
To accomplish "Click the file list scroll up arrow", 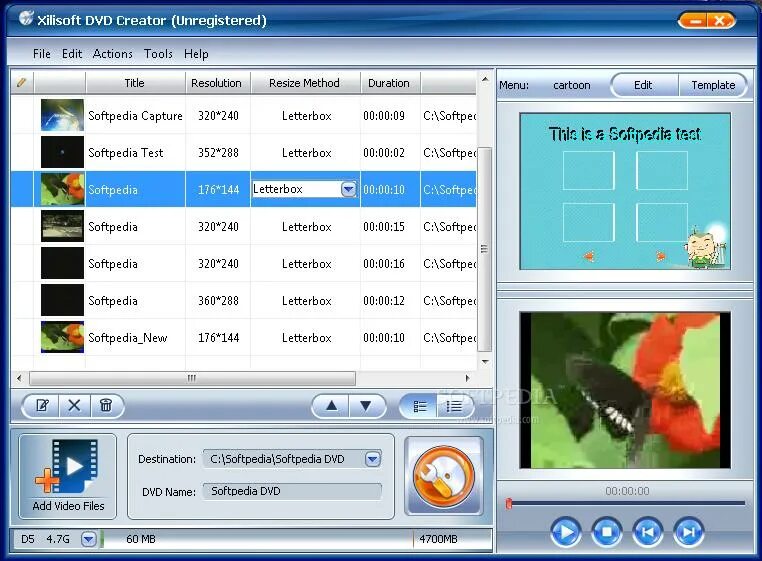I will pos(485,78).
